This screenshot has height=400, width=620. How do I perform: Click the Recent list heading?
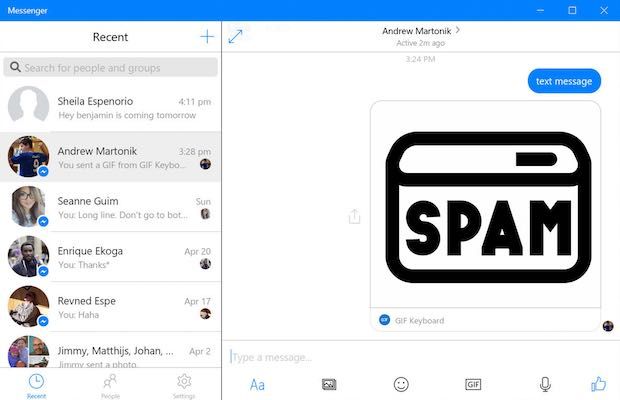110,37
